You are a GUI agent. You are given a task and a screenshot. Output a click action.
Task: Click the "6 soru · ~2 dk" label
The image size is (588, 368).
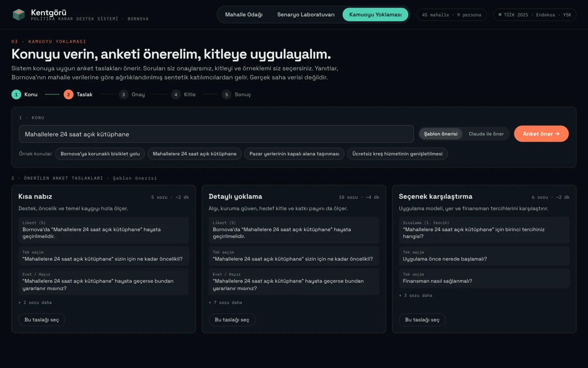551,197
